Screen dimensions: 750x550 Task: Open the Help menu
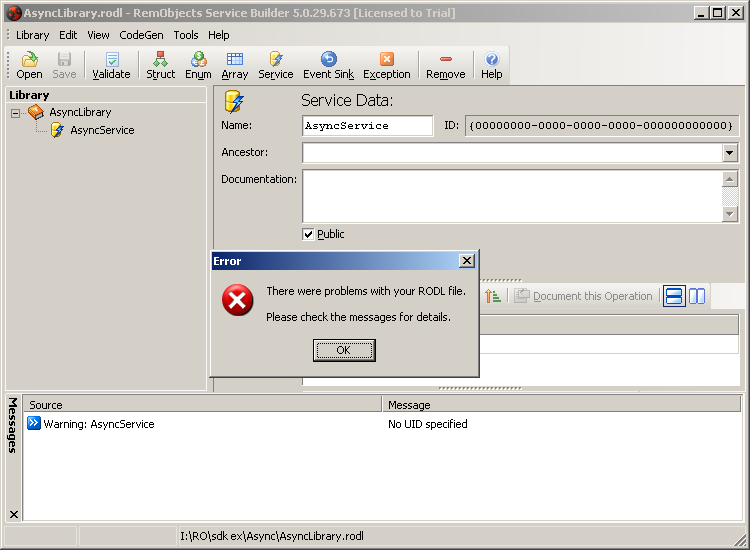coord(219,35)
